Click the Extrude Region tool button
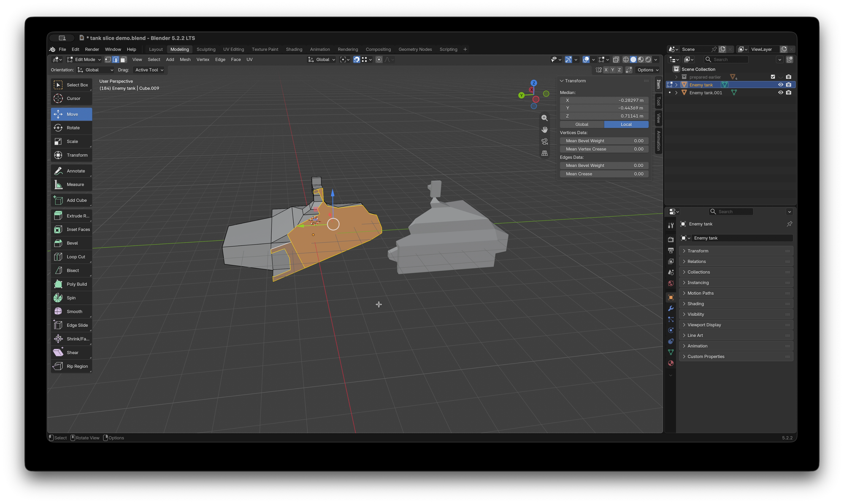Image resolution: width=844 pixels, height=504 pixels. point(71,216)
